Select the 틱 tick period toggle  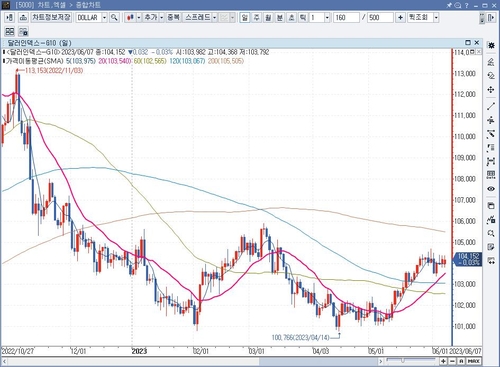click(x=303, y=17)
